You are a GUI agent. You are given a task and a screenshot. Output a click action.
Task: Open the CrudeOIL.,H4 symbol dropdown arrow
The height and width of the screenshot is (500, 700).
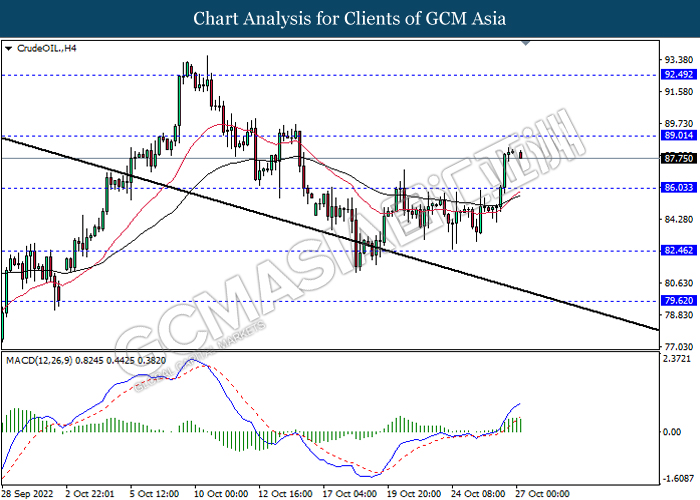pyautogui.click(x=8, y=48)
